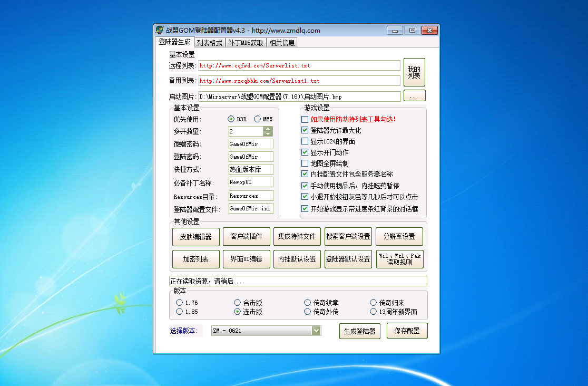588x386 pixels.
Task: Enable 显示1024的界面 checkbox
Action: pyautogui.click(x=305, y=141)
